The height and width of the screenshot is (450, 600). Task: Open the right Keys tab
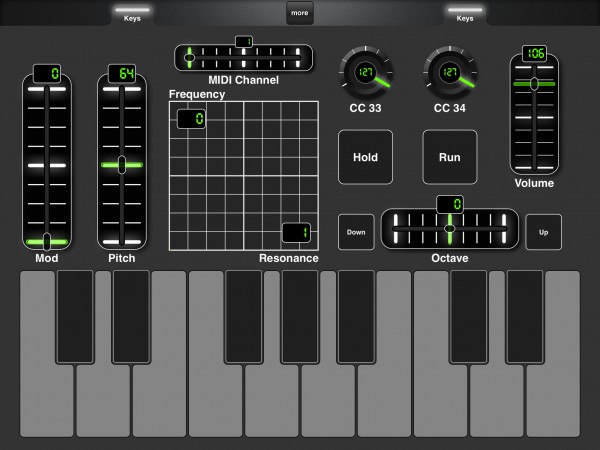pos(465,14)
